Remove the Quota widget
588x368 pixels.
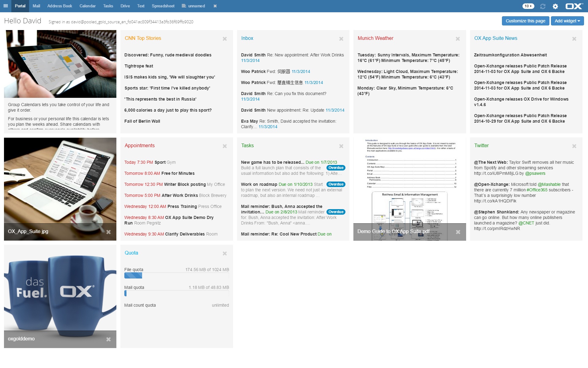click(224, 254)
